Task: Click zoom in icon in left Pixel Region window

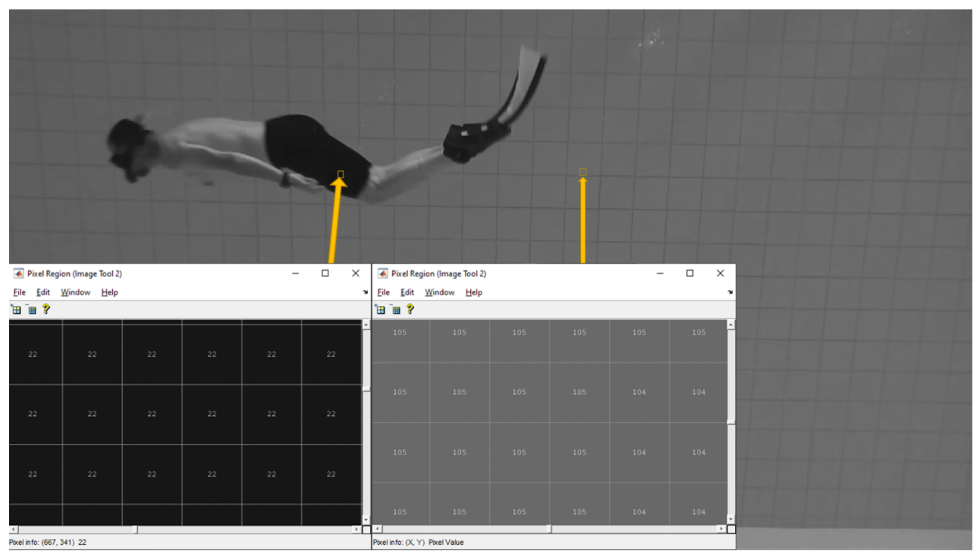Action: coord(16,309)
